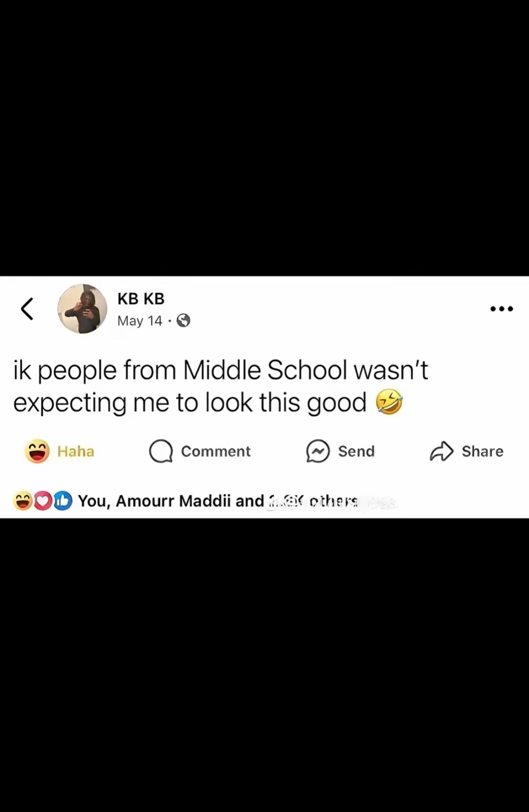Click the blue thumbs-up Like reaction icon
Image resolution: width=529 pixels, height=812 pixels.
pos(63,501)
